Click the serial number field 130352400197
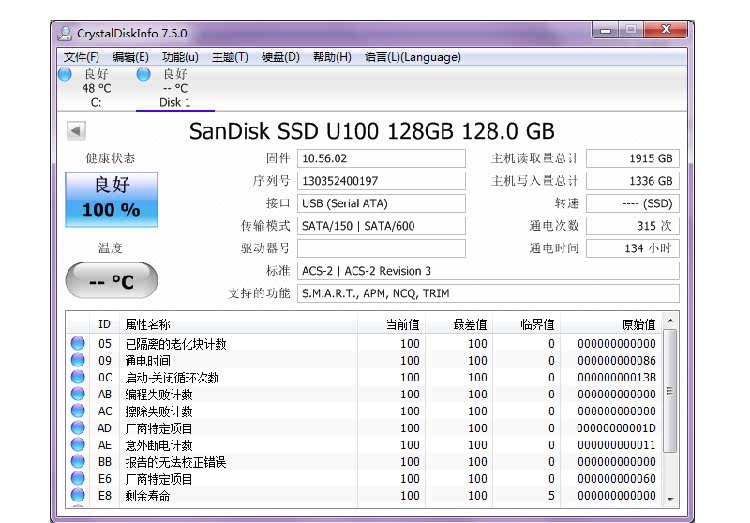This screenshot has width=750, height=523. [381, 181]
